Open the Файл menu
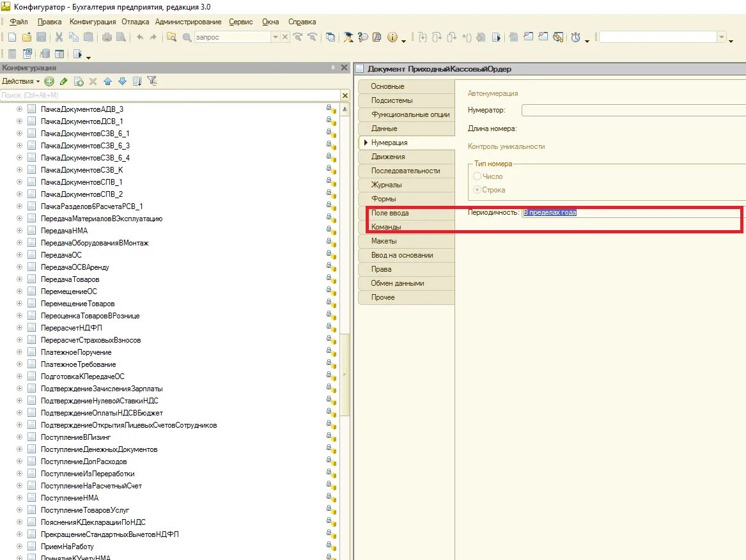This screenshot has width=746, height=560. 19,22
